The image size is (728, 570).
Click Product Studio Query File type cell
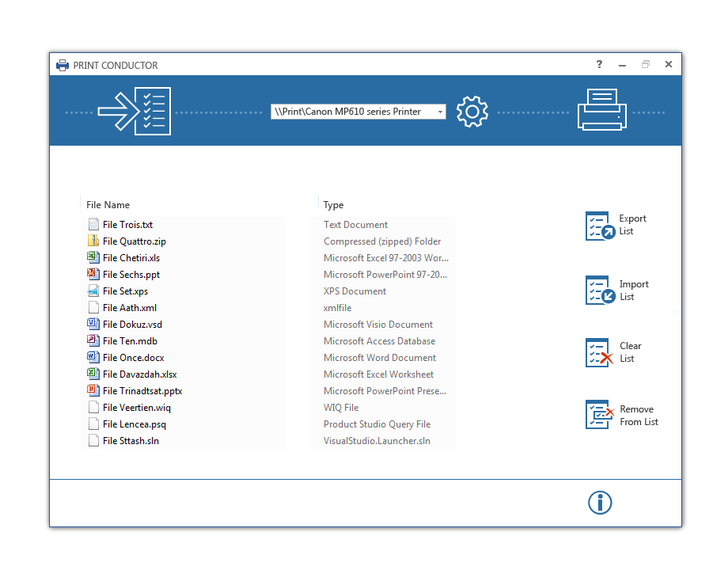[377, 424]
